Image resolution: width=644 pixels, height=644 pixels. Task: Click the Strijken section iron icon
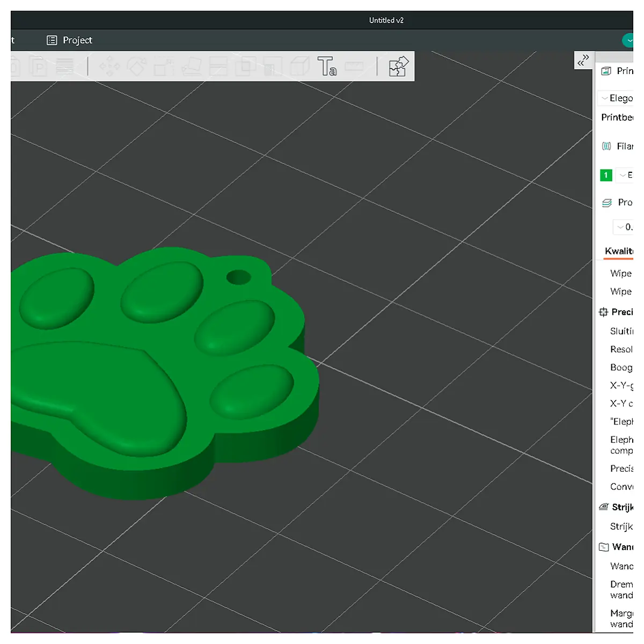(604, 507)
